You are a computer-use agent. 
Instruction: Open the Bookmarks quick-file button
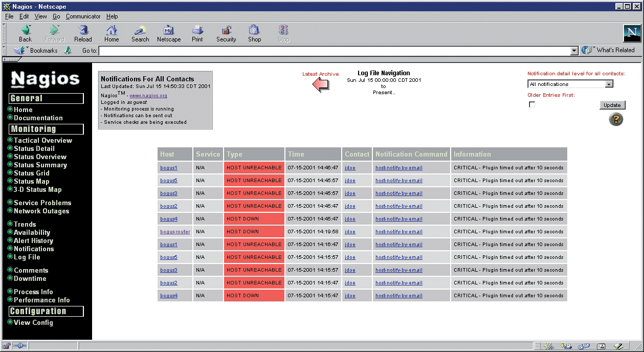pyautogui.click(x=36, y=51)
